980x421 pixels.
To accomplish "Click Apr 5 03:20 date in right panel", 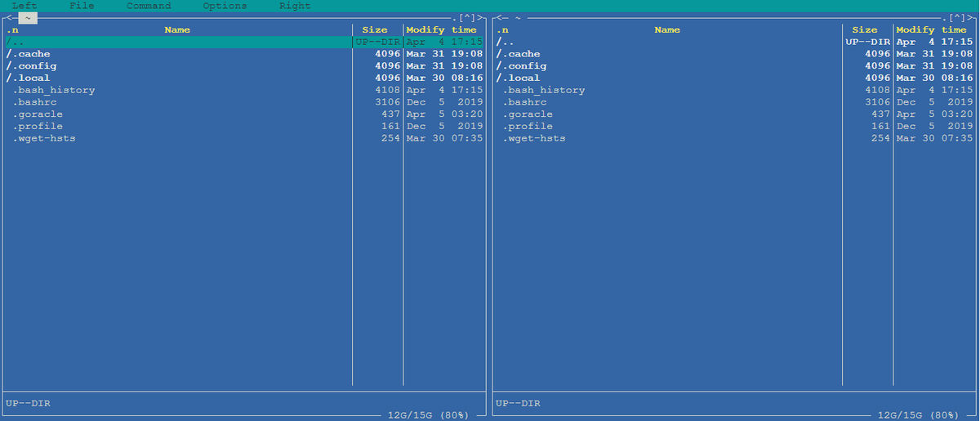I will coord(934,114).
